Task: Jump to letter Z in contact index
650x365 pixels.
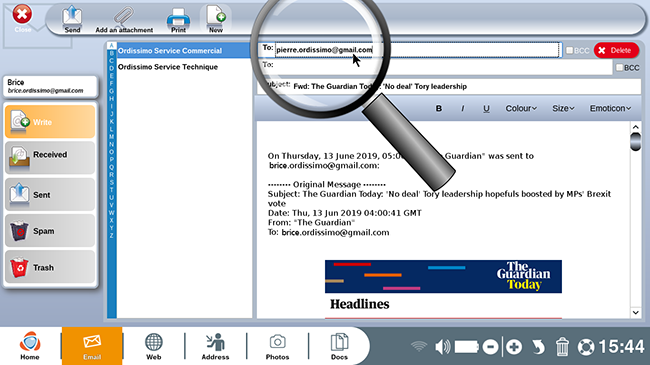Action: point(111,236)
